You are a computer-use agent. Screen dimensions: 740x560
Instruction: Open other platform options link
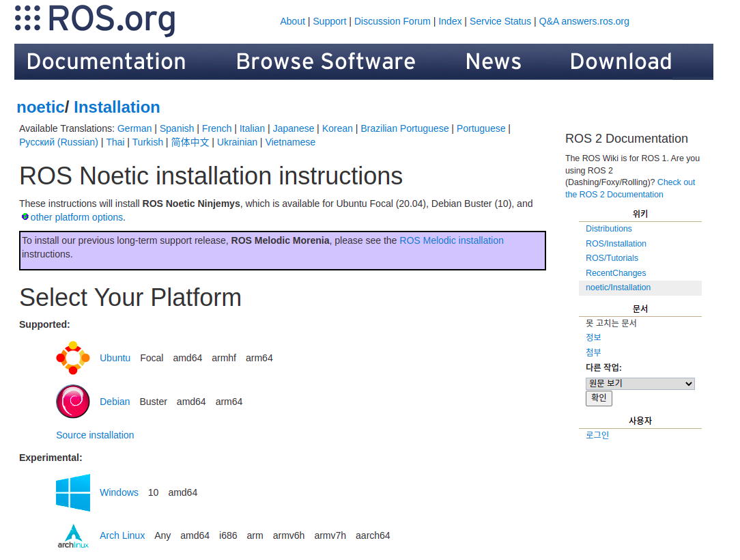[x=77, y=217]
